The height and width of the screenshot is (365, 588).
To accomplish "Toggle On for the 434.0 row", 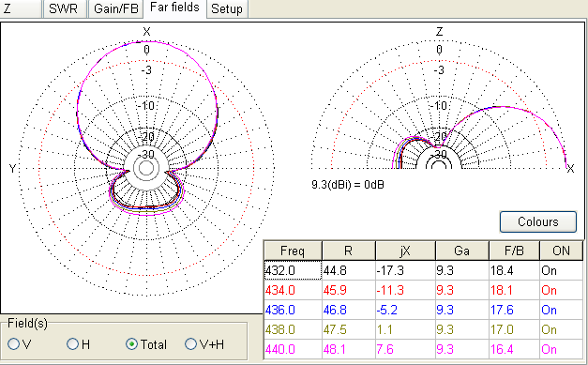I will pyautogui.click(x=562, y=290).
